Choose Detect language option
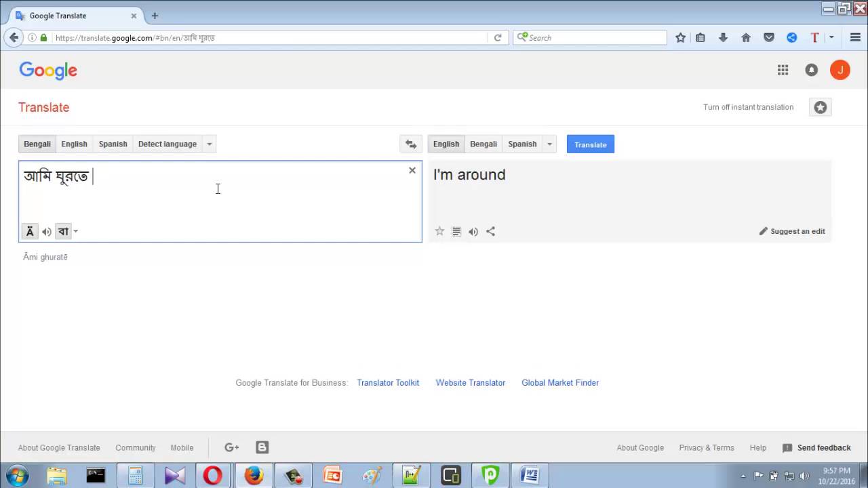The width and height of the screenshot is (868, 488). point(167,144)
